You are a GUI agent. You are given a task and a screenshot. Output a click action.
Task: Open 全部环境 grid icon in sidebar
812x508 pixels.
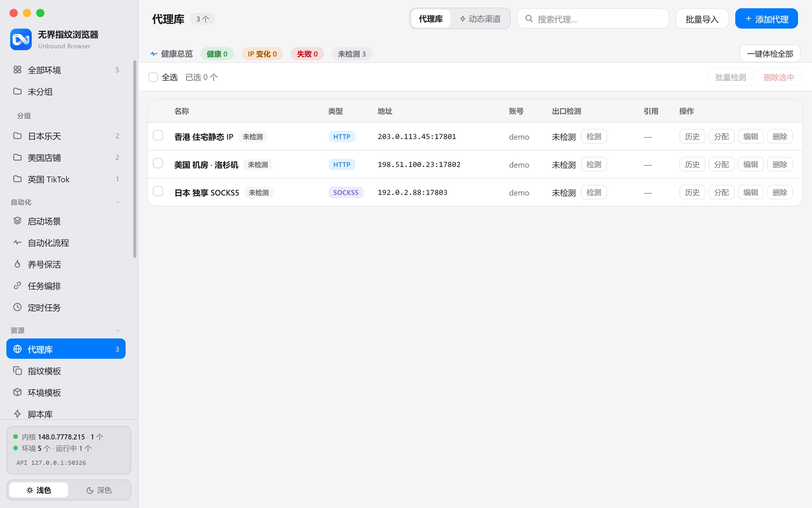(x=17, y=70)
